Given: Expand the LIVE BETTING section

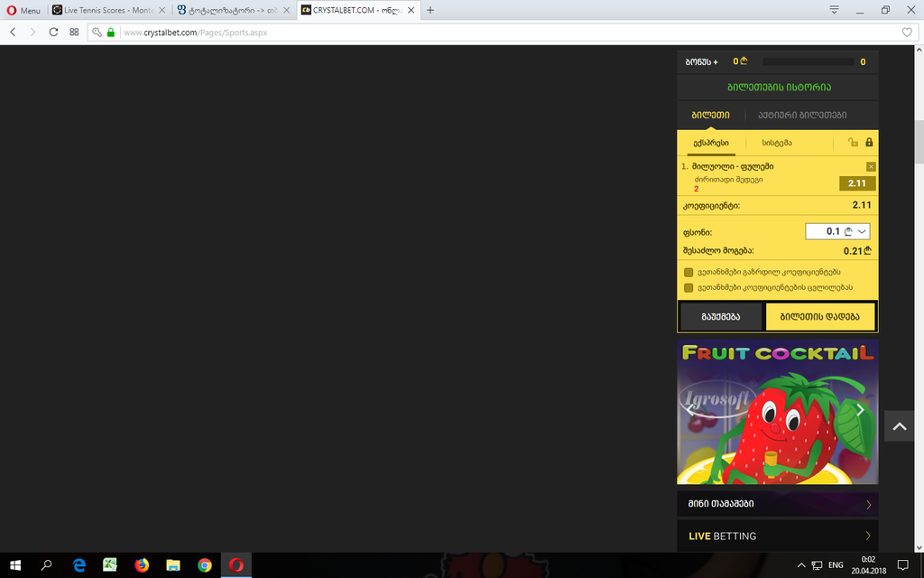Looking at the screenshot, I should point(777,536).
